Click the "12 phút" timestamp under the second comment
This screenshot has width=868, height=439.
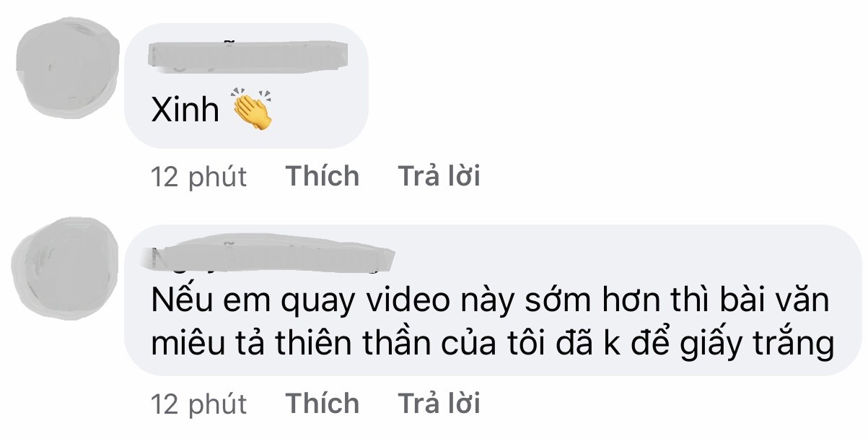tap(199, 404)
